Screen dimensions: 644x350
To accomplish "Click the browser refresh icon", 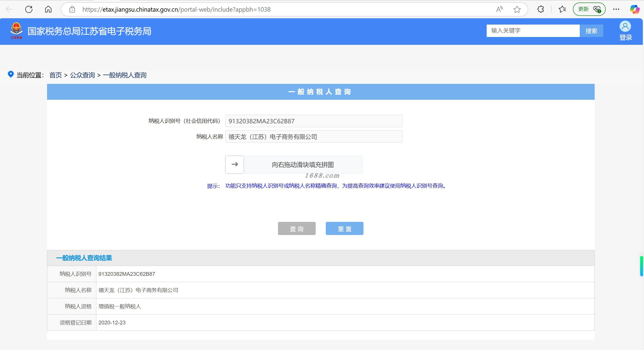I will (29, 9).
